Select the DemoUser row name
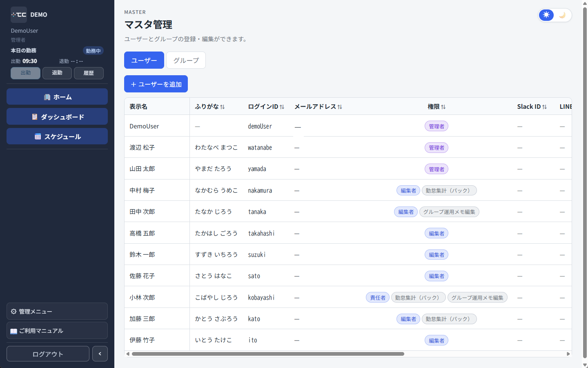Viewport: 588px width, 368px height. click(x=144, y=126)
